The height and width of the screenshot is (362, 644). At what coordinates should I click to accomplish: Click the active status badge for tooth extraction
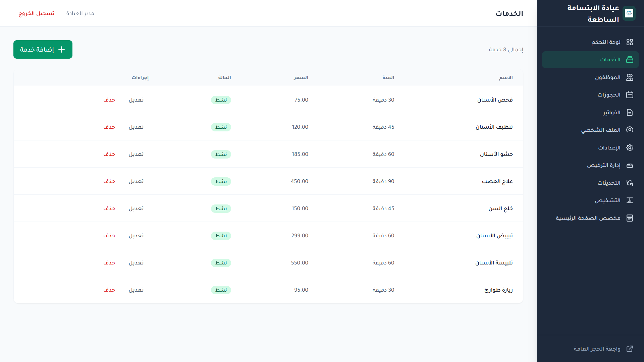(221, 208)
